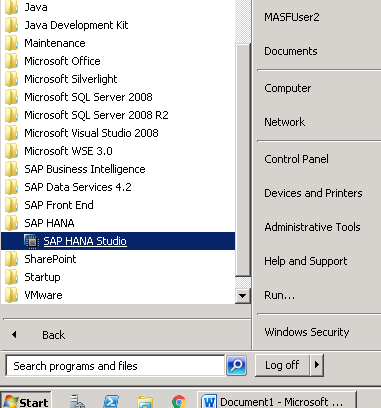Open Devices and Printers
381x408 pixels.
313,193
